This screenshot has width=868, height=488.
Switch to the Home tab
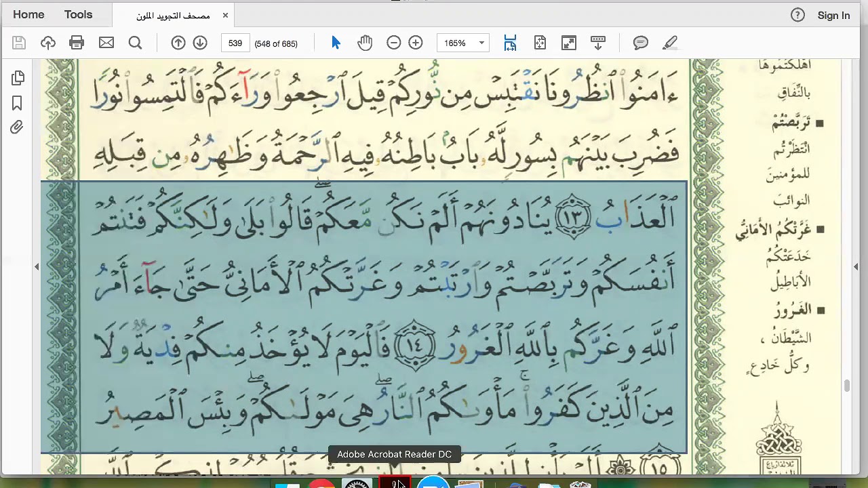point(28,15)
